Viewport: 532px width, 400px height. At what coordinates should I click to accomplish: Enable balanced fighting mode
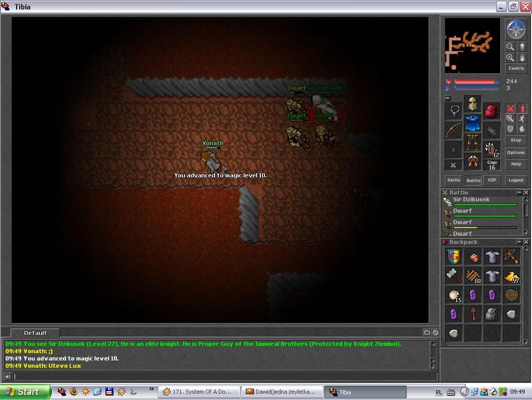coord(510,119)
